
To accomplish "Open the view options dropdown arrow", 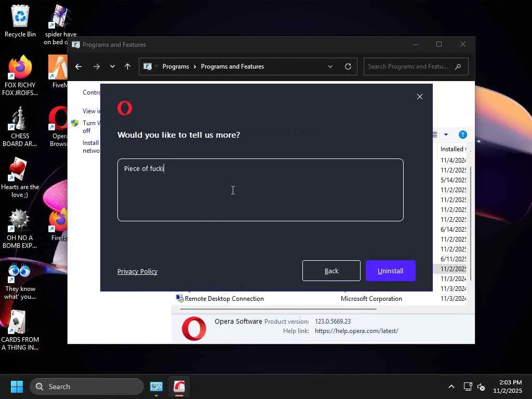I will (x=446, y=135).
